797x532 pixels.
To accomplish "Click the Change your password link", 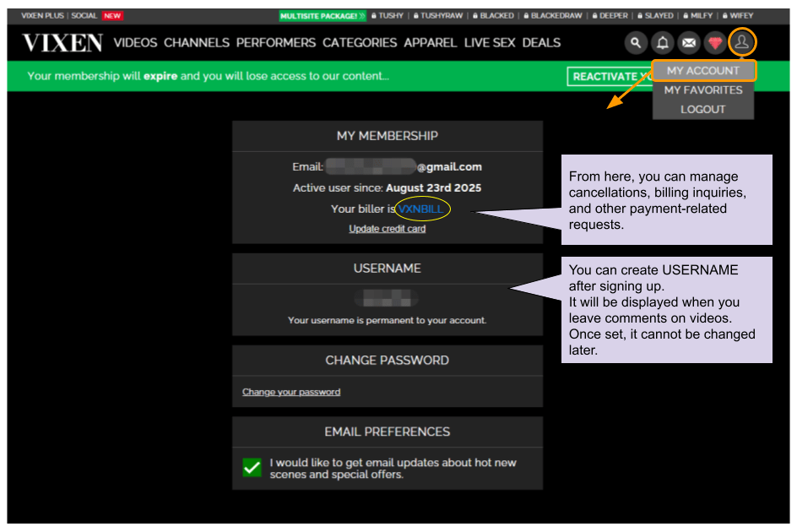I will (291, 391).
